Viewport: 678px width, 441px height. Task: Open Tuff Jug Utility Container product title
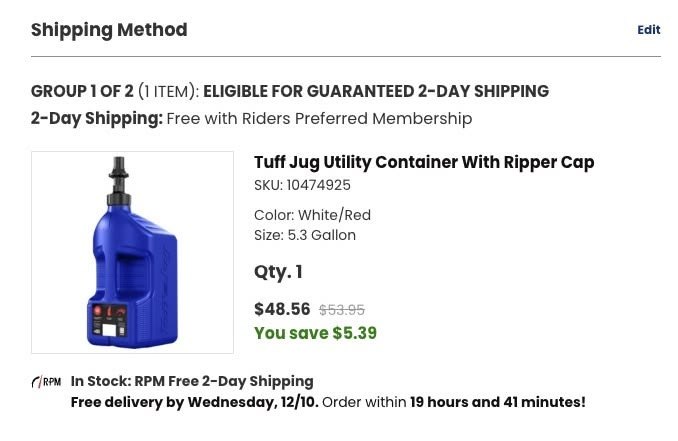click(x=424, y=162)
